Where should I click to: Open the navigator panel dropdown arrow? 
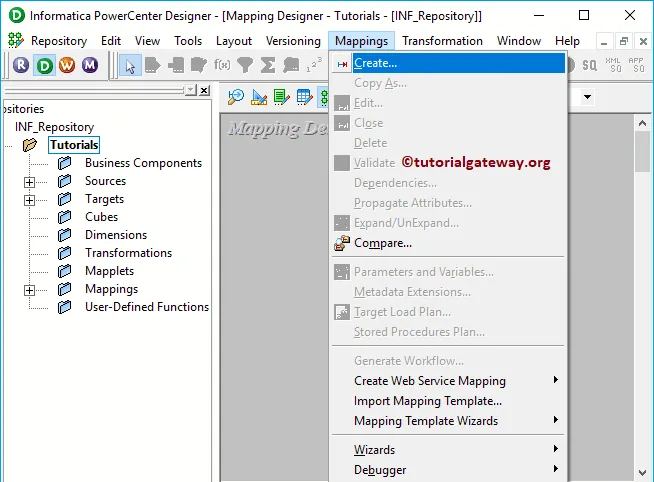[x=191, y=90]
